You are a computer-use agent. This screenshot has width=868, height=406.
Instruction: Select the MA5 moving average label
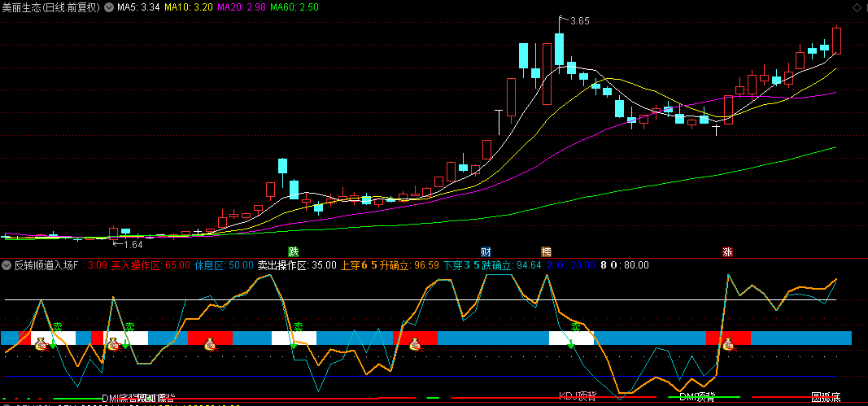(138, 7)
